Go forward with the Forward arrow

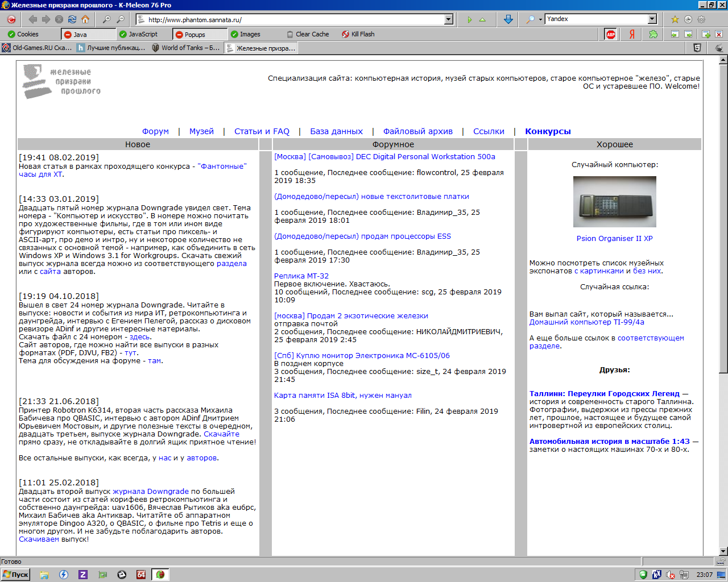click(46, 19)
